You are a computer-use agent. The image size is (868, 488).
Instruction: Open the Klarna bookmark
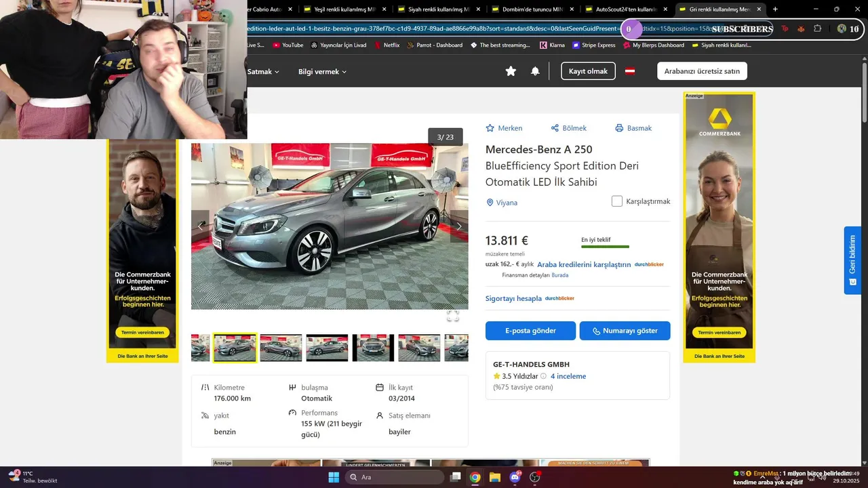(x=552, y=45)
